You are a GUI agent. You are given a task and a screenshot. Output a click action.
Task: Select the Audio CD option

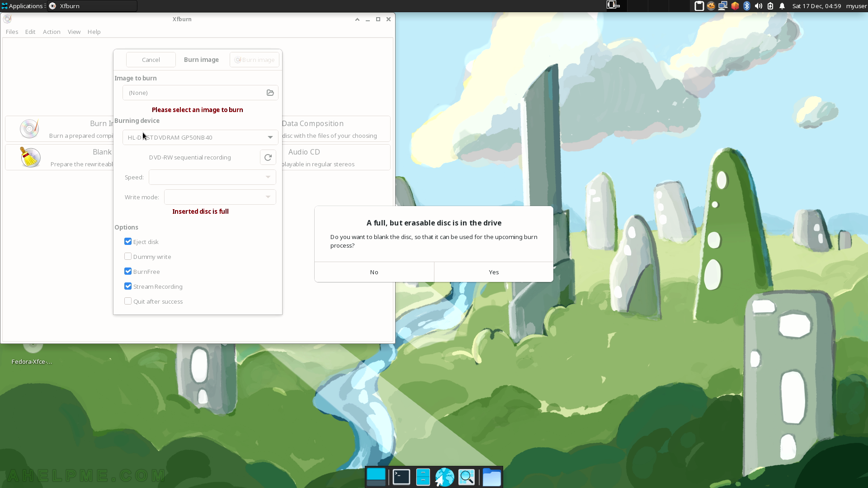336,157
